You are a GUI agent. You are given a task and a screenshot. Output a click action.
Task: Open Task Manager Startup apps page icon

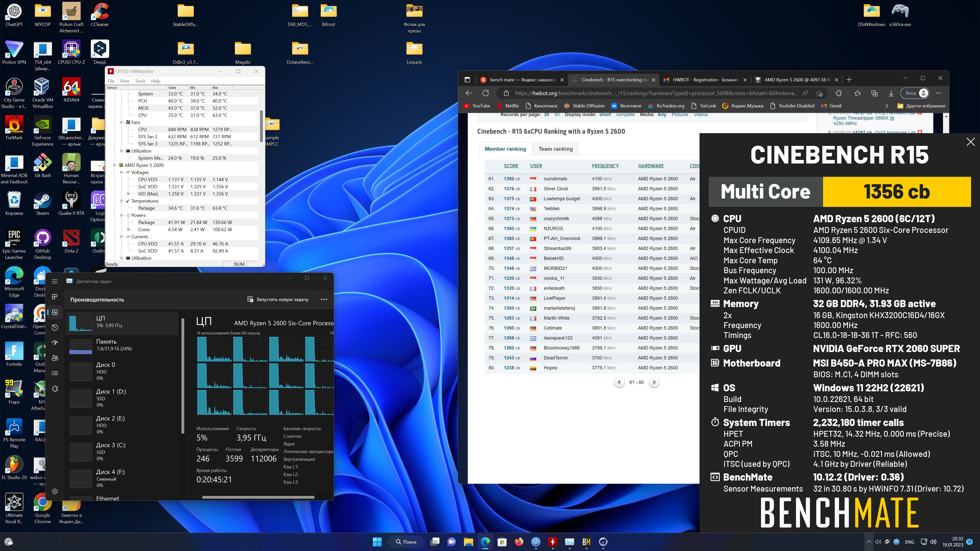click(x=55, y=343)
